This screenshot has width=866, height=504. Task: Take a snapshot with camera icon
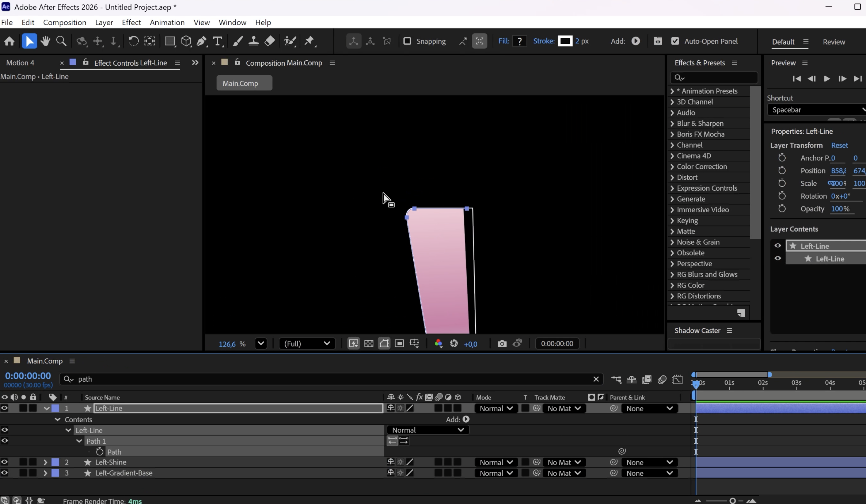(x=502, y=344)
